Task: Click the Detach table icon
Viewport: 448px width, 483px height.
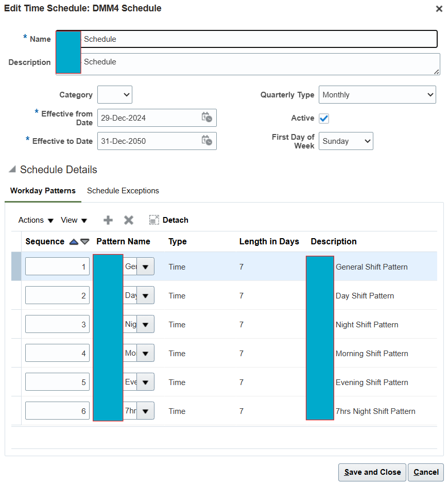Action: click(x=154, y=220)
